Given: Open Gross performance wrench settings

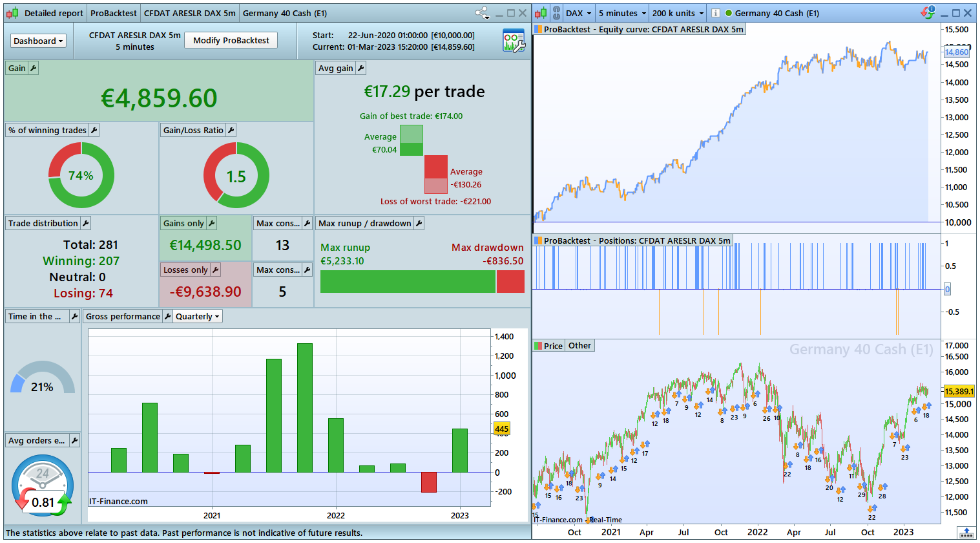Looking at the screenshot, I should point(168,316).
